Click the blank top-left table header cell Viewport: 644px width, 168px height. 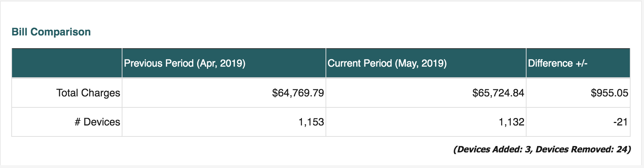[x=67, y=63]
